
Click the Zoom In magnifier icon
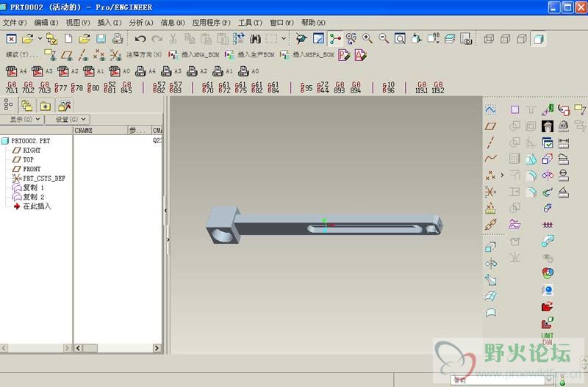pos(367,39)
